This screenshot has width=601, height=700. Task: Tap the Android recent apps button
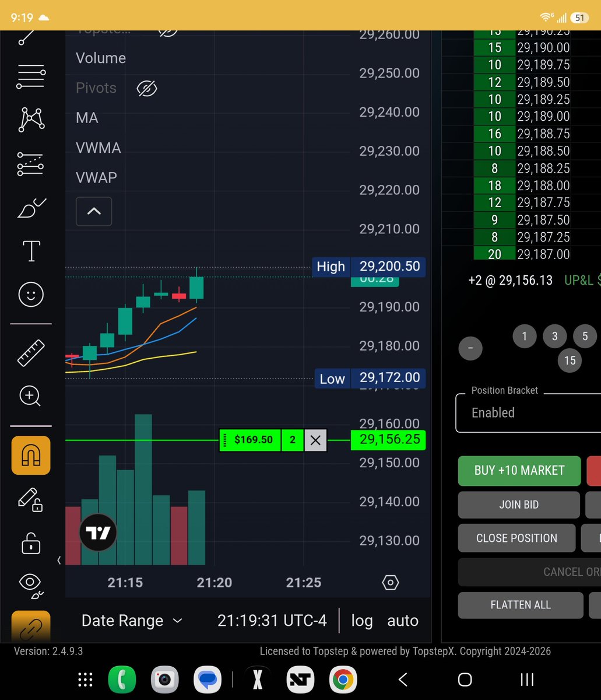[x=527, y=680]
